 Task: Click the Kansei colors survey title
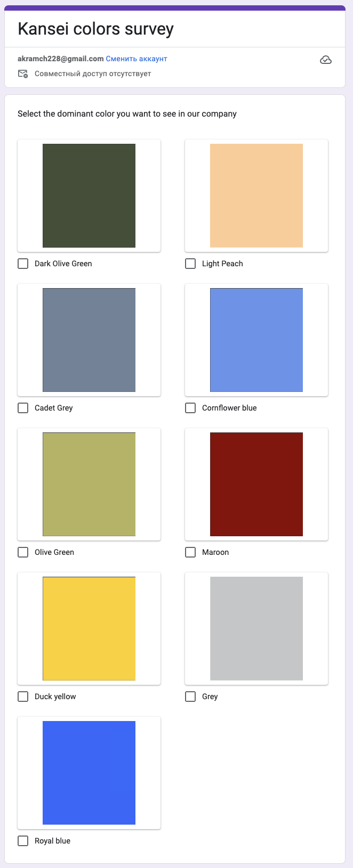pyautogui.click(x=96, y=29)
